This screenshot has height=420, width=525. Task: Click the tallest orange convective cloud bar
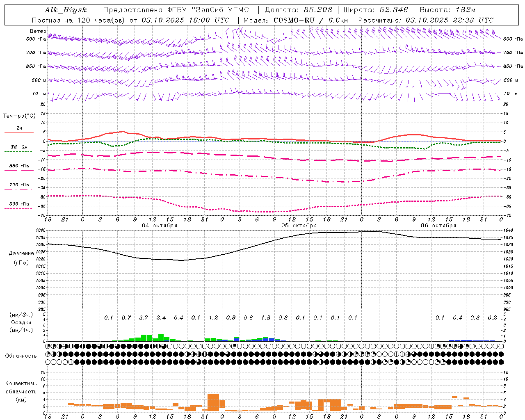tap(213, 403)
